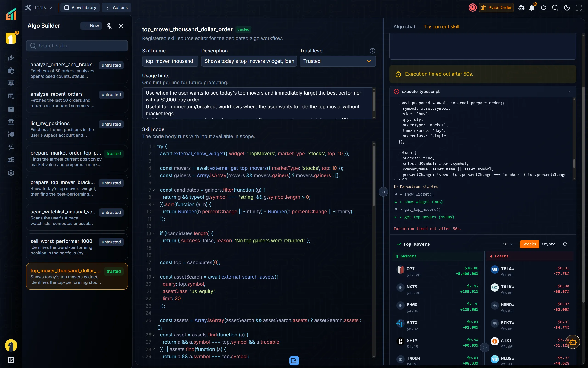Click the skill code editor scrollbar

click(x=374, y=175)
